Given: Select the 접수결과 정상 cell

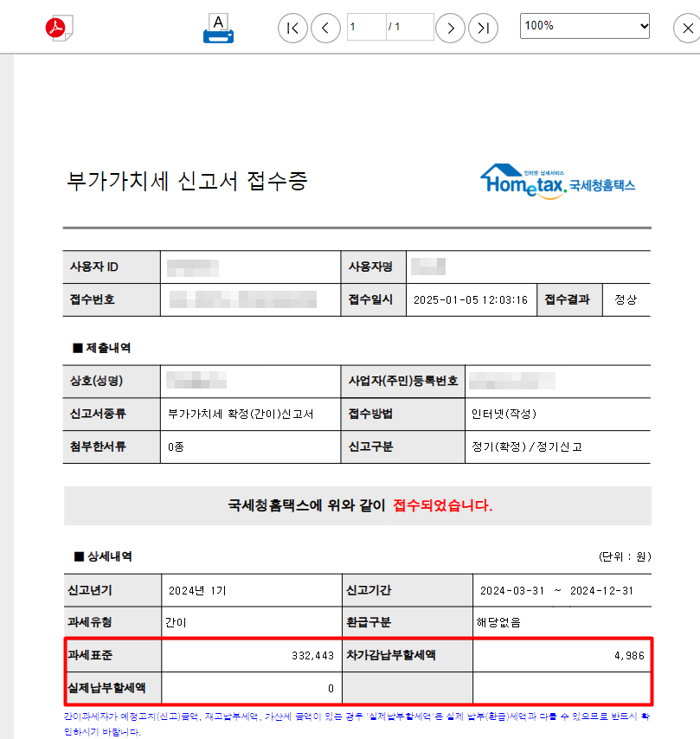Looking at the screenshot, I should 626,299.
